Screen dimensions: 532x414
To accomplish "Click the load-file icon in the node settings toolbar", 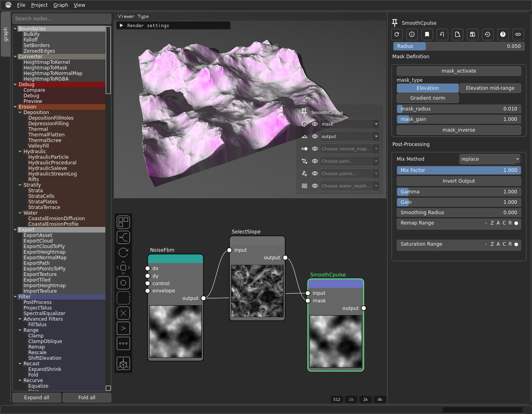I will [457, 34].
